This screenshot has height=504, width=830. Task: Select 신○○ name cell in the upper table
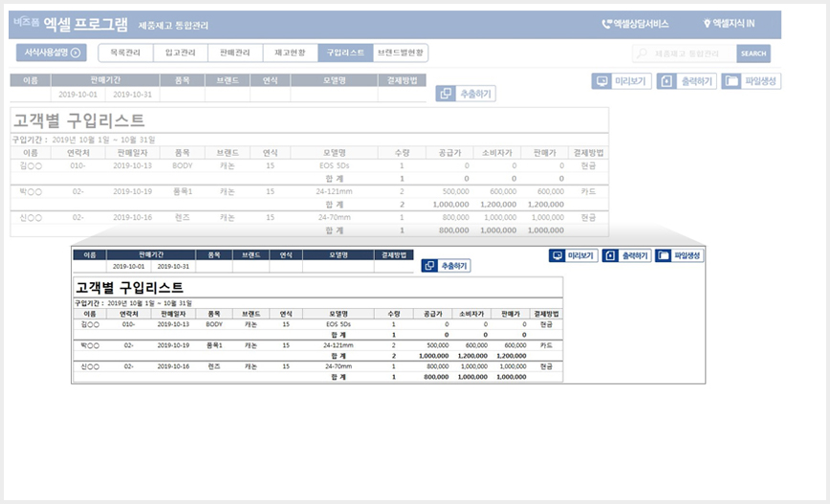31,218
